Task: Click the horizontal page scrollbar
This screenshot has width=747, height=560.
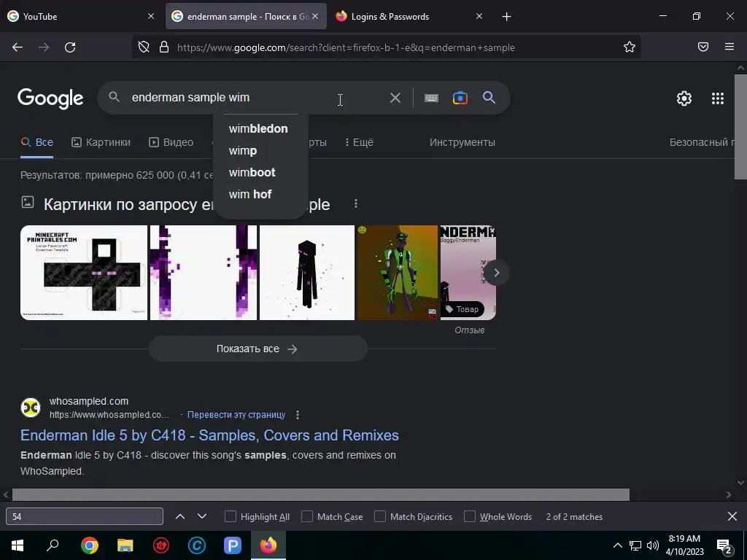Action: pyautogui.click(x=321, y=494)
